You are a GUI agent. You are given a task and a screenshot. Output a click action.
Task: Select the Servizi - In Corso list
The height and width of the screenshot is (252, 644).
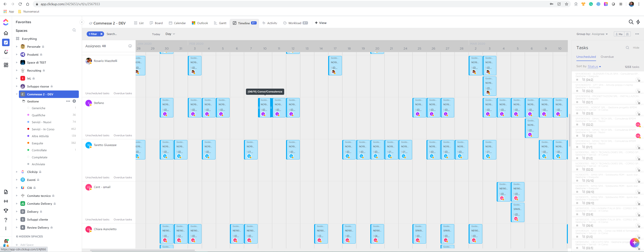pyautogui.click(x=43, y=129)
